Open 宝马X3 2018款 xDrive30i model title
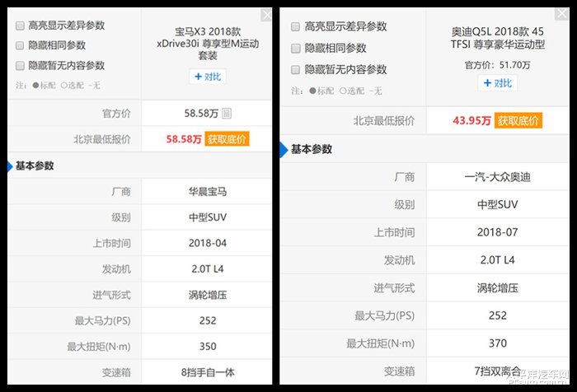Viewport: 577px width, 392px height. click(208, 44)
